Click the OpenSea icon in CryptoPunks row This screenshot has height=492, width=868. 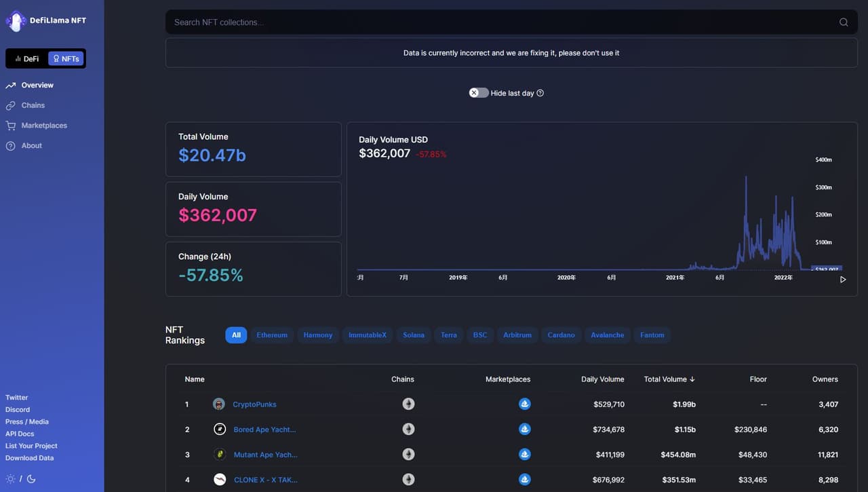524,404
